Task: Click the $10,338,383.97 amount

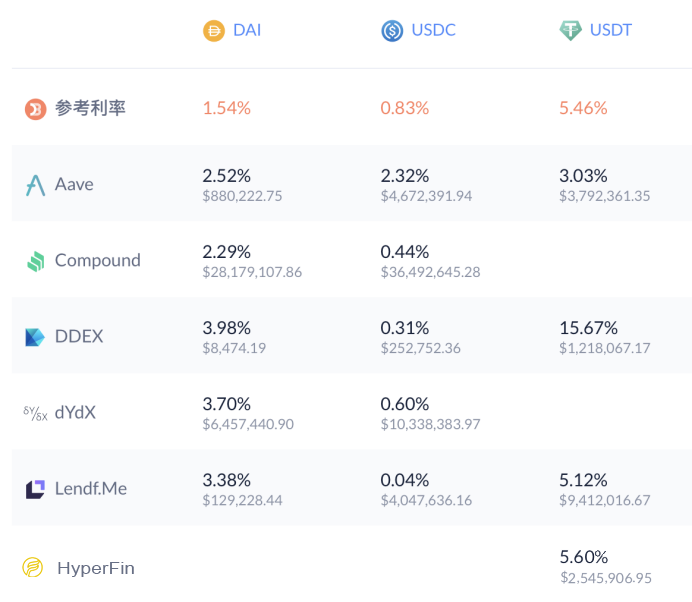Action: coord(430,424)
